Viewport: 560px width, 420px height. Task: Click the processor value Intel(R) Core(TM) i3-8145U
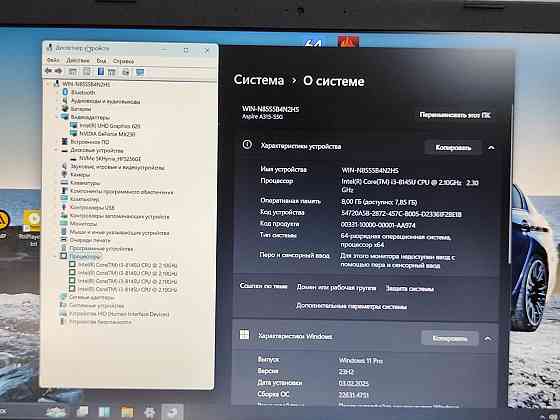[x=410, y=186]
